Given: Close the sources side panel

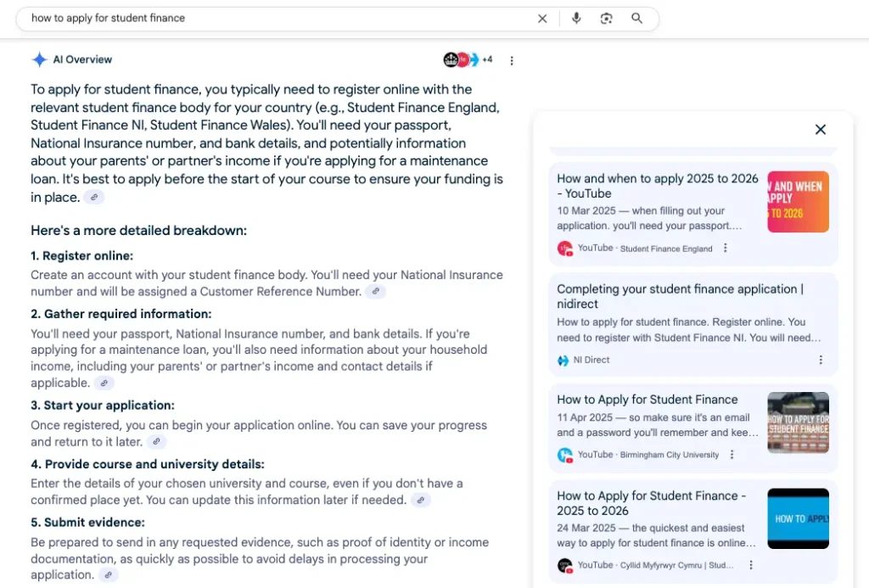Looking at the screenshot, I should [821, 129].
